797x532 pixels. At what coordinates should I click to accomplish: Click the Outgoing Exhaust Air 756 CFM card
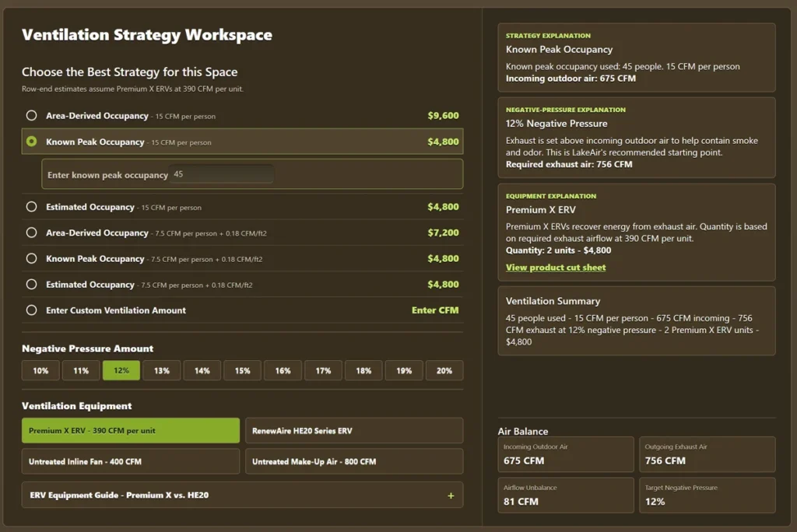coord(707,454)
